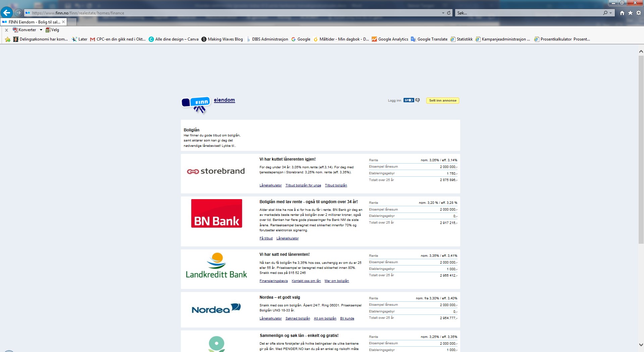Open the Statistikk bookmark
644x352 pixels.
(462, 39)
